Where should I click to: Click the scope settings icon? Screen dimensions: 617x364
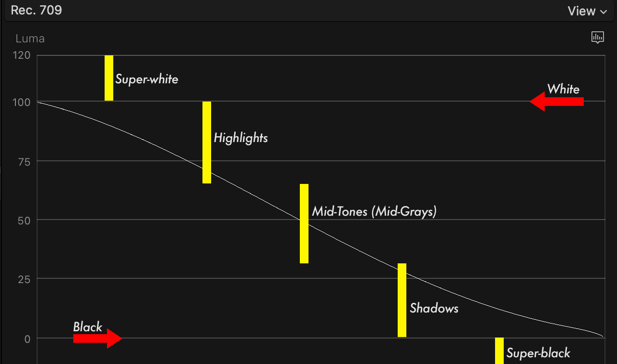(x=597, y=38)
